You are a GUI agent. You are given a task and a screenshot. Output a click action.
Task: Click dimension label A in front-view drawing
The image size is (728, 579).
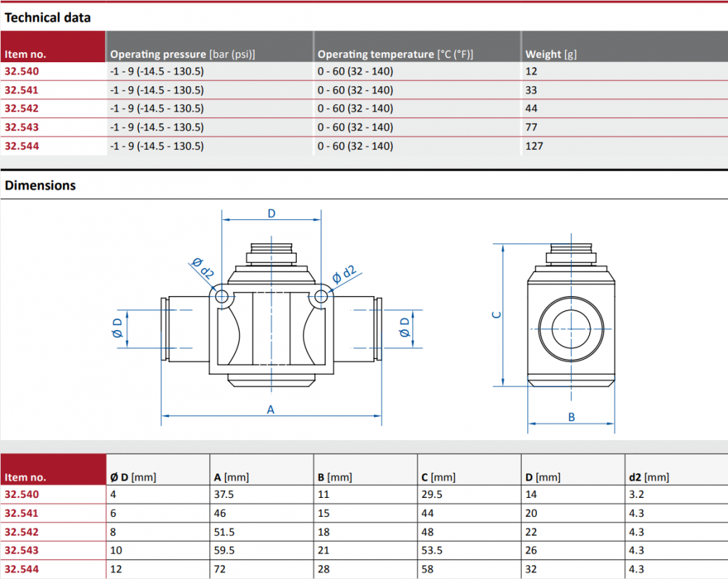271,410
